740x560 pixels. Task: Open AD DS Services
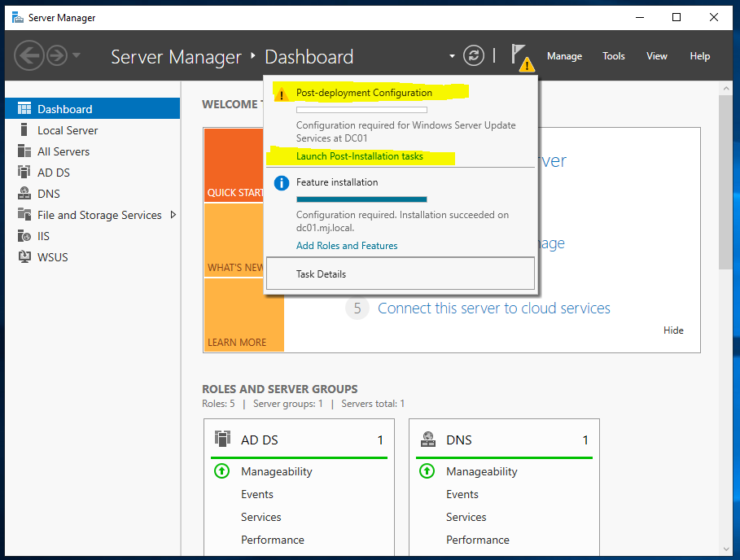tap(261, 517)
